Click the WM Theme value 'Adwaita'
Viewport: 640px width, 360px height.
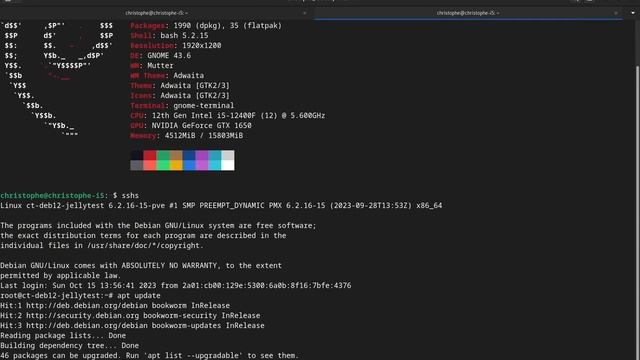(189, 76)
